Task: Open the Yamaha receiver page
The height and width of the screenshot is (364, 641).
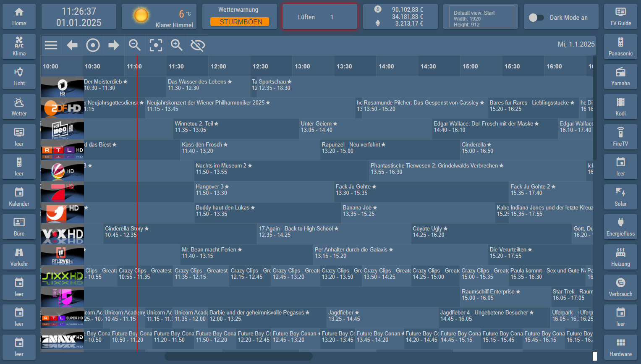Action: (620, 76)
